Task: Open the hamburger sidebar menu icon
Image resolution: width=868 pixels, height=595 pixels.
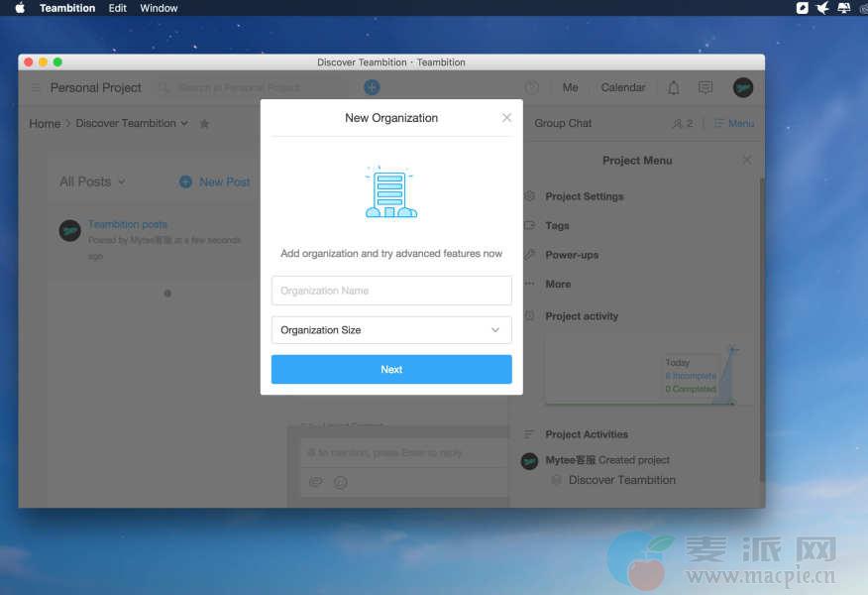Action: [x=36, y=87]
